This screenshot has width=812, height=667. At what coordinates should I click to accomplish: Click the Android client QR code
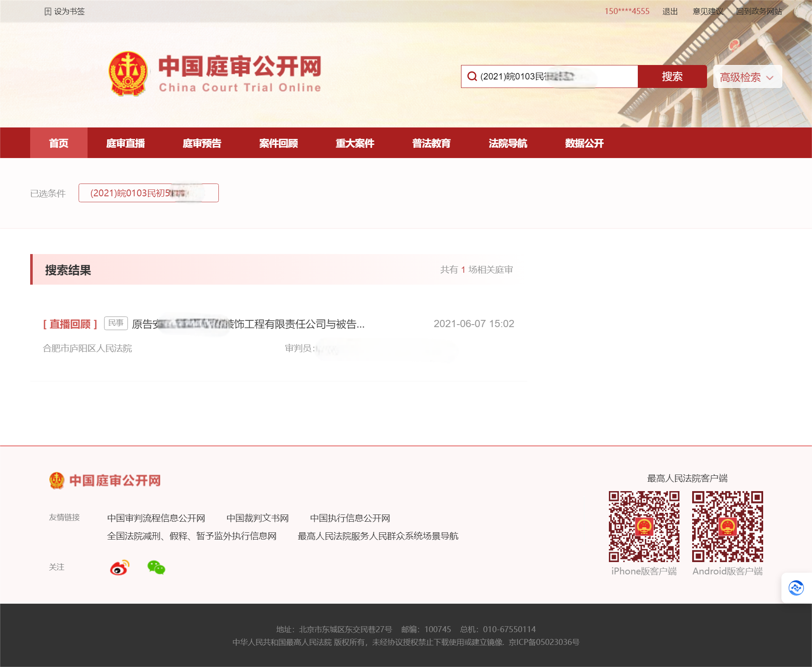[x=727, y=527]
